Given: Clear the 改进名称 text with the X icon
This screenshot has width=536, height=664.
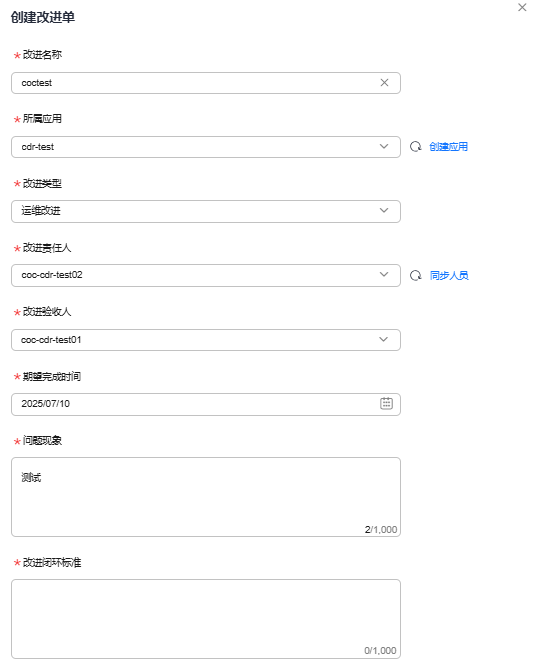Looking at the screenshot, I should 384,83.
